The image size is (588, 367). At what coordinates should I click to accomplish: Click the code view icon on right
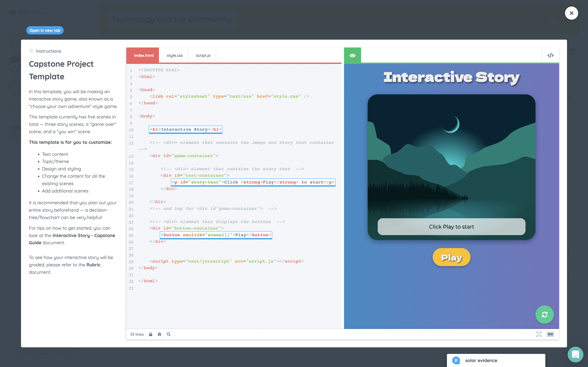coord(550,55)
